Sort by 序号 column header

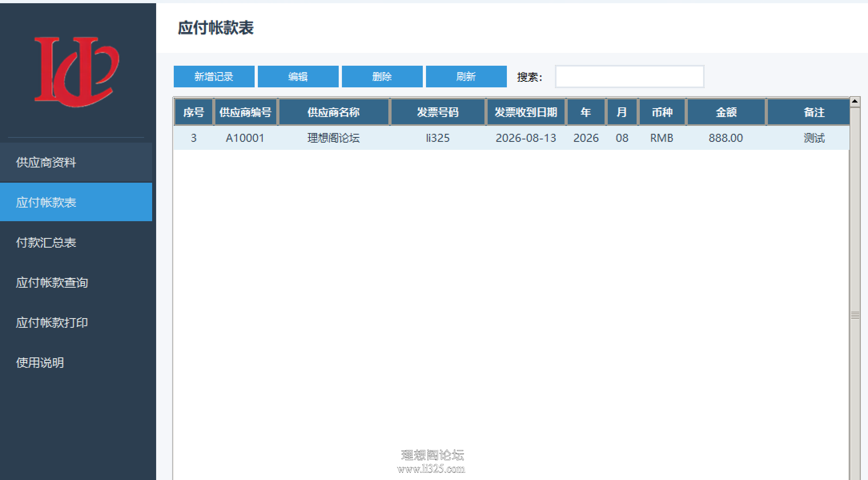tap(194, 112)
